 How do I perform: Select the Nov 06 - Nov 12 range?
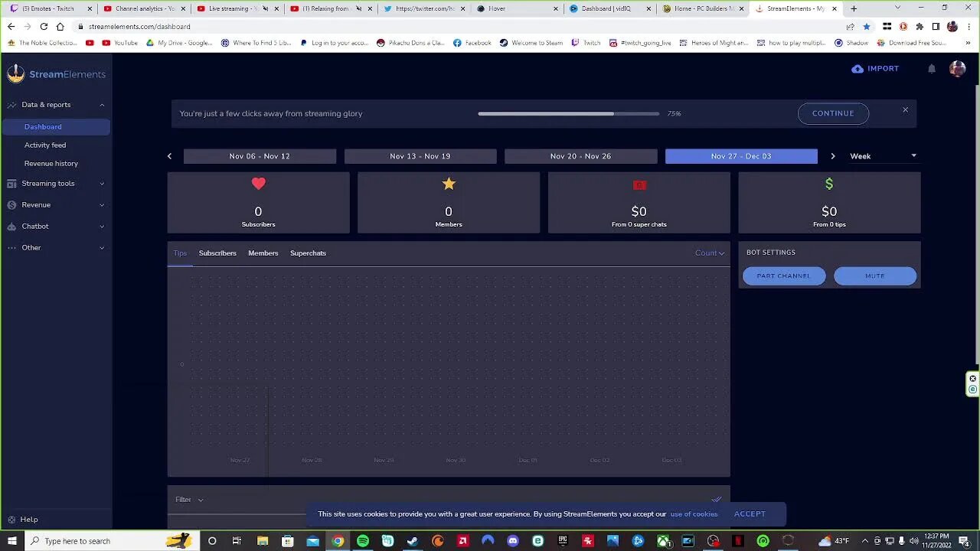pos(260,156)
